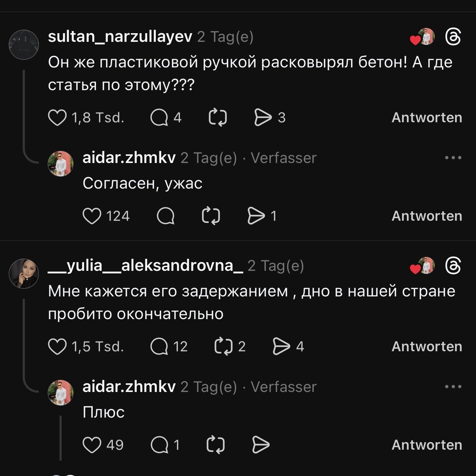Like __yulia__aleksandrovna_'s comment
The width and height of the screenshot is (476, 476).
(x=57, y=347)
